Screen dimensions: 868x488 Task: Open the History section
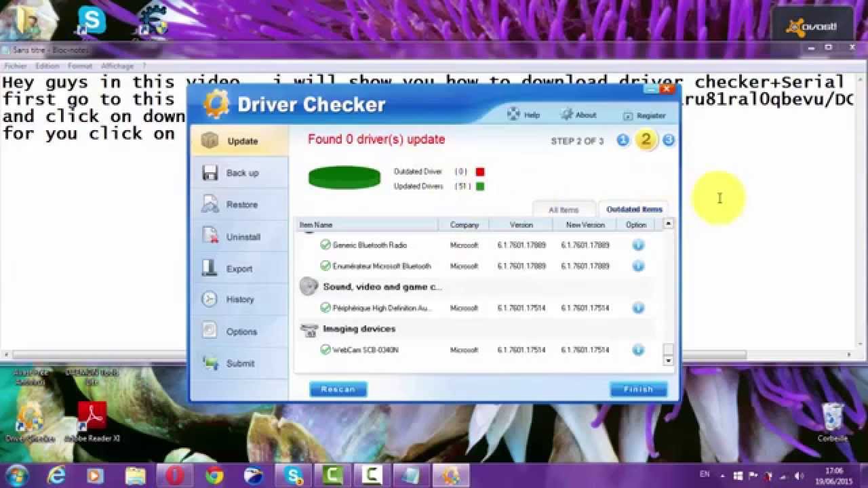coord(239,300)
